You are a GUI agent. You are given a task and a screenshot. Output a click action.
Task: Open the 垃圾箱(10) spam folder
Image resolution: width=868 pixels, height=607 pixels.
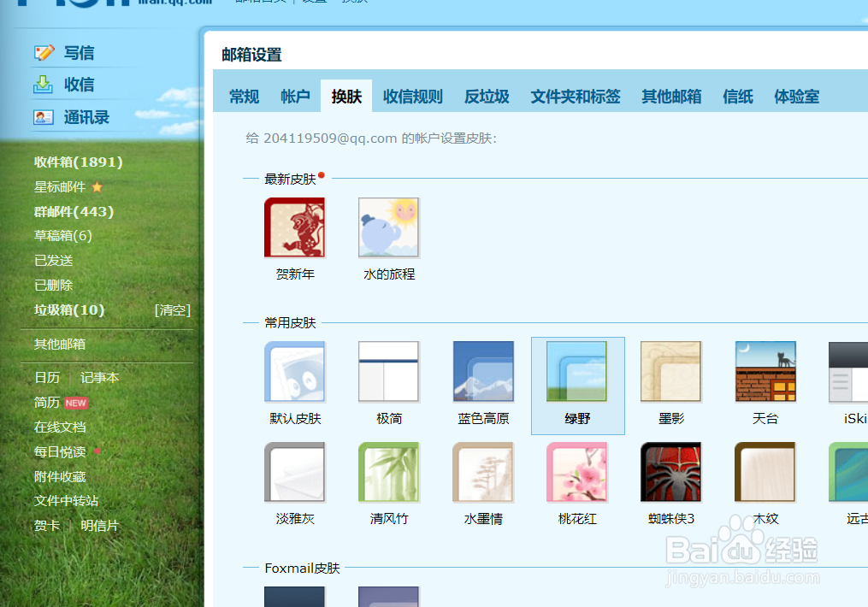tap(69, 309)
